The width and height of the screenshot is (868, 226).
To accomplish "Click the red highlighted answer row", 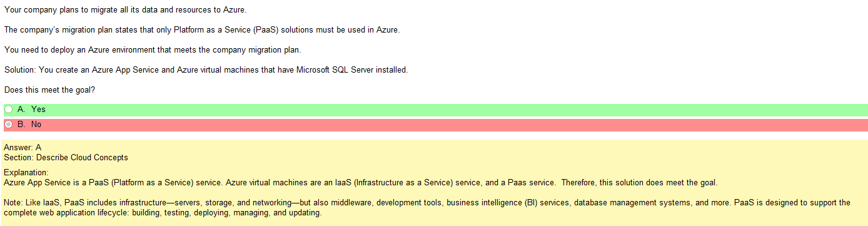I will (435, 125).
